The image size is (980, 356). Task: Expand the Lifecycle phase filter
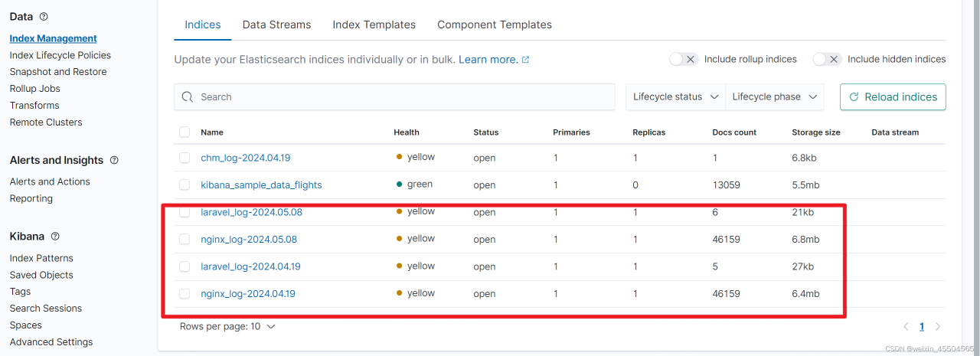point(774,97)
